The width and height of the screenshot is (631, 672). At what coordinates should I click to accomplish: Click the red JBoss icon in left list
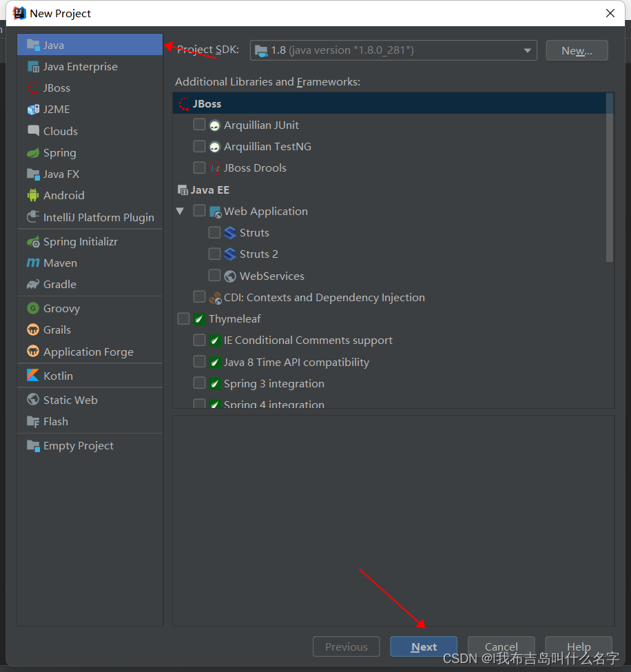33,88
